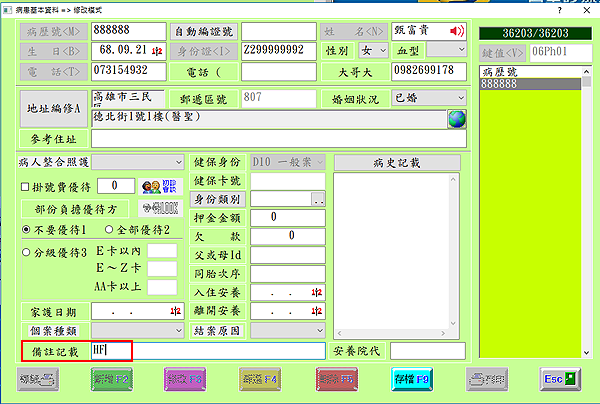Click the calendar icon in the birthday field

point(157,49)
